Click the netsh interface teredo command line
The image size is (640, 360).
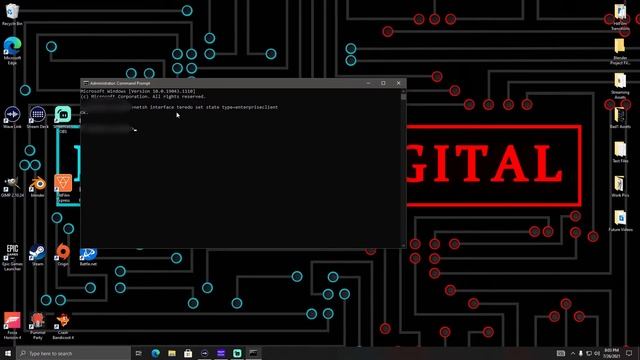click(x=205, y=107)
